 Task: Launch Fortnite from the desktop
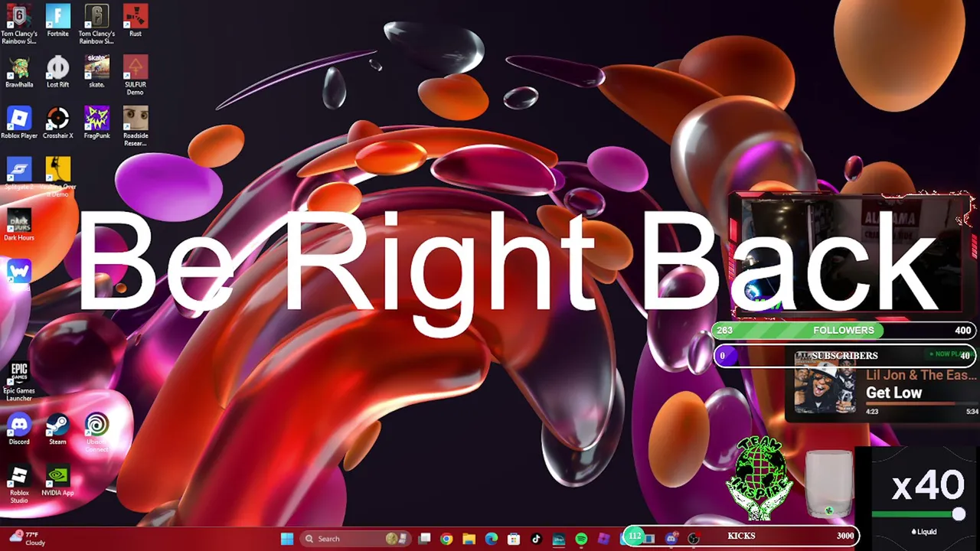click(57, 21)
